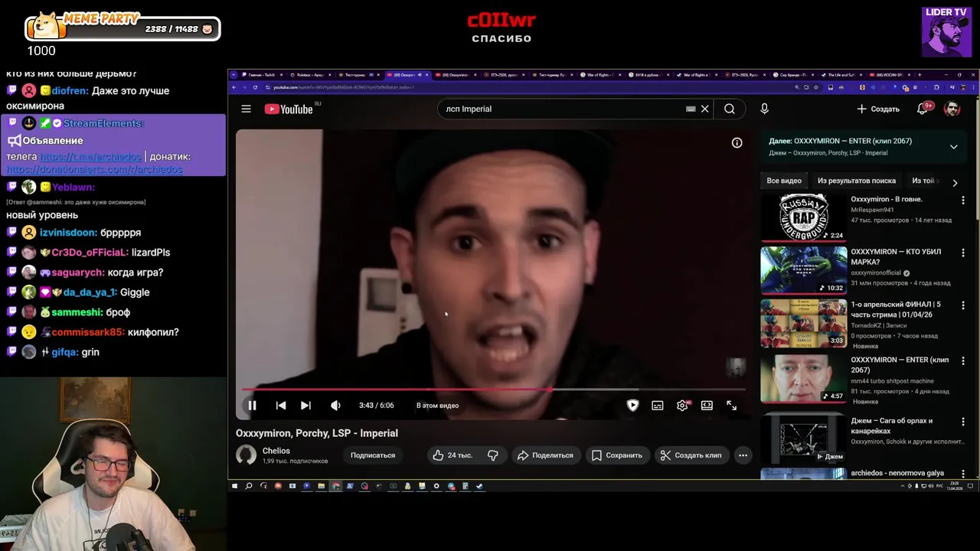Open thumbnail 'Oxxxymiron - В говне.'
980x551 pixels.
[x=803, y=217]
